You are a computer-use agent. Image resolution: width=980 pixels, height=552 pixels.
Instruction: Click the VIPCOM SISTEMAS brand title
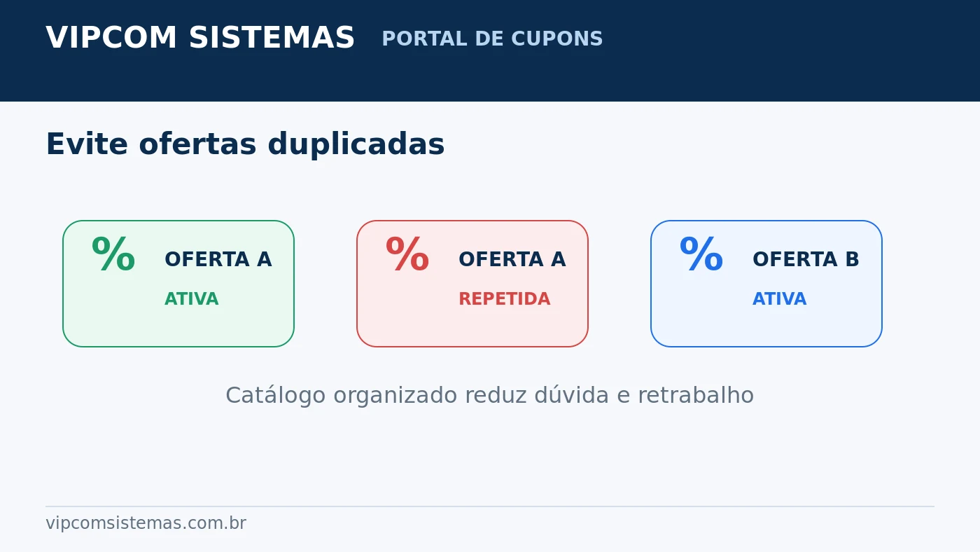[200, 39]
